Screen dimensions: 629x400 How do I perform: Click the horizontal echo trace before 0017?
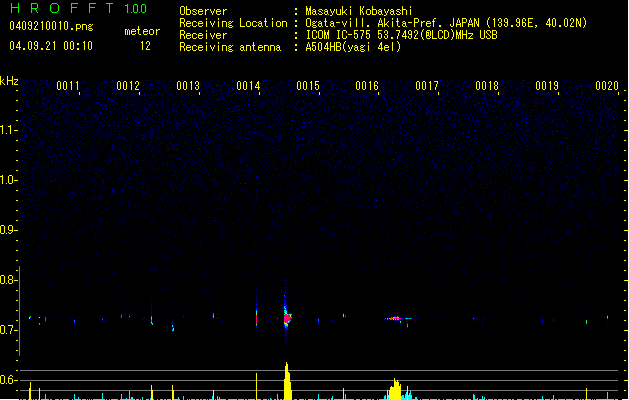pos(398,319)
